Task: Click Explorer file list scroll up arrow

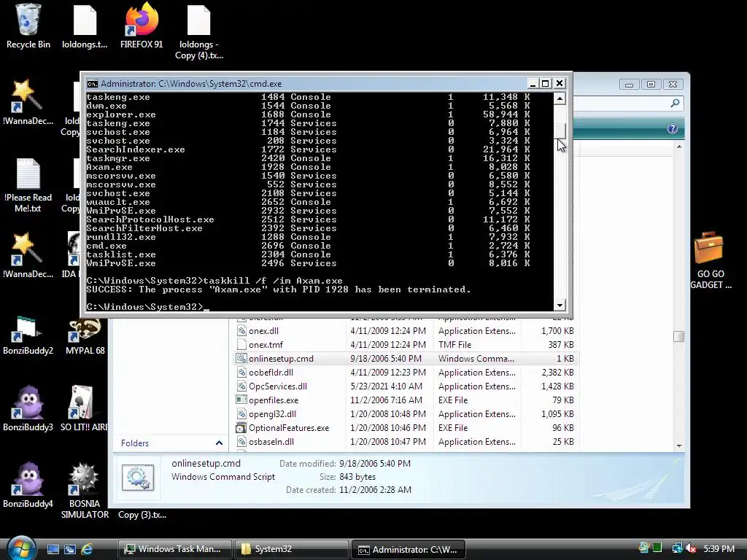Action: point(679,147)
